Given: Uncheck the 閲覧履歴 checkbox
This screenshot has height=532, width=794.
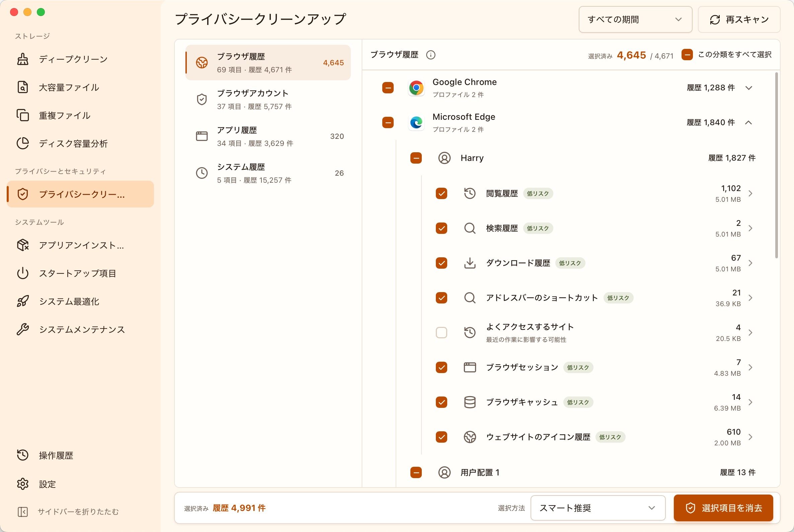Looking at the screenshot, I should pos(441,193).
